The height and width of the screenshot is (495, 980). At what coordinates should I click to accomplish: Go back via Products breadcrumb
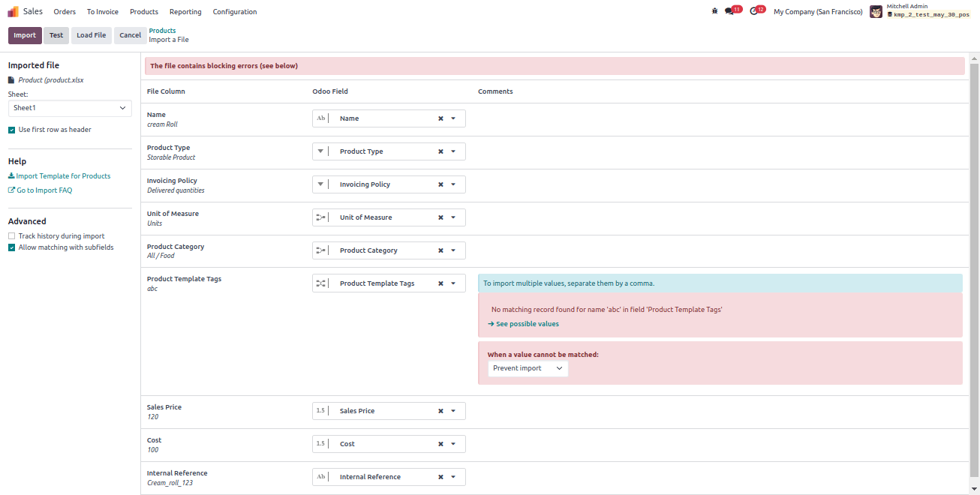162,31
